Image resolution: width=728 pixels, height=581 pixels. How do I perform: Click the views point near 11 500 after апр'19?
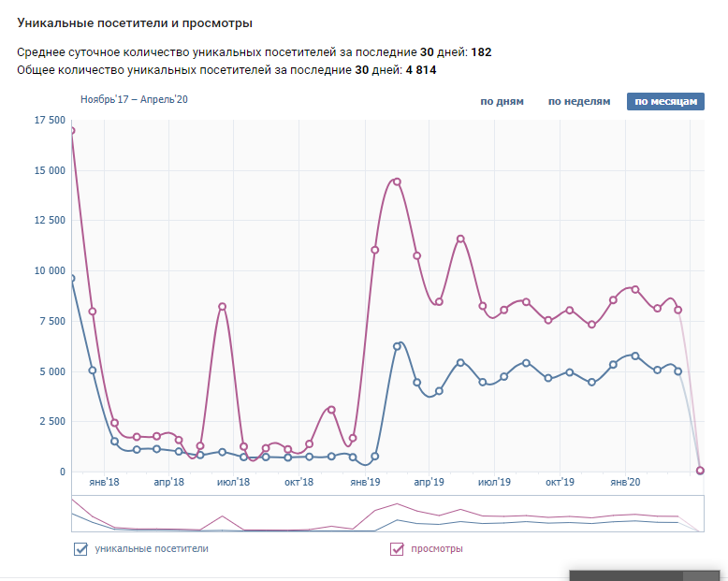pyautogui.click(x=460, y=239)
